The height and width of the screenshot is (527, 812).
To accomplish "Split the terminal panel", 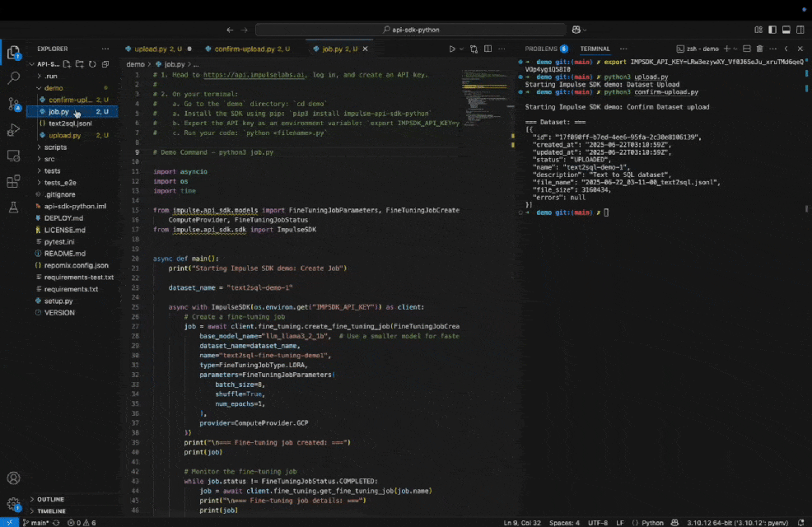I will [x=747, y=49].
